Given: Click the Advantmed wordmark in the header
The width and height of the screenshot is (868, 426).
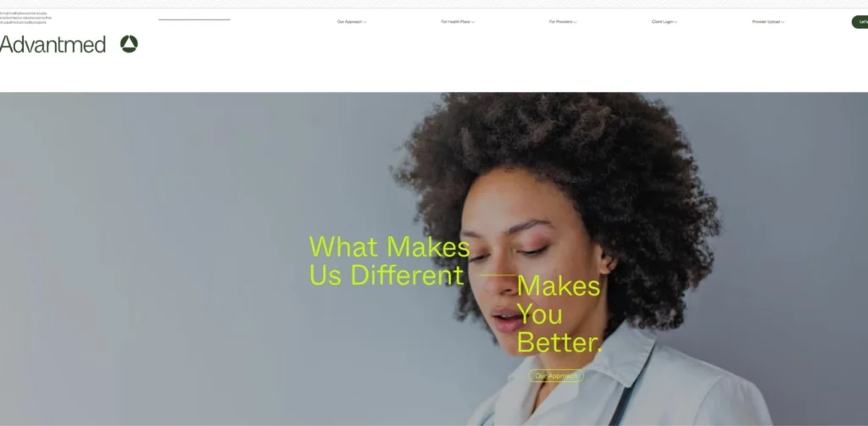Looking at the screenshot, I should (53, 44).
